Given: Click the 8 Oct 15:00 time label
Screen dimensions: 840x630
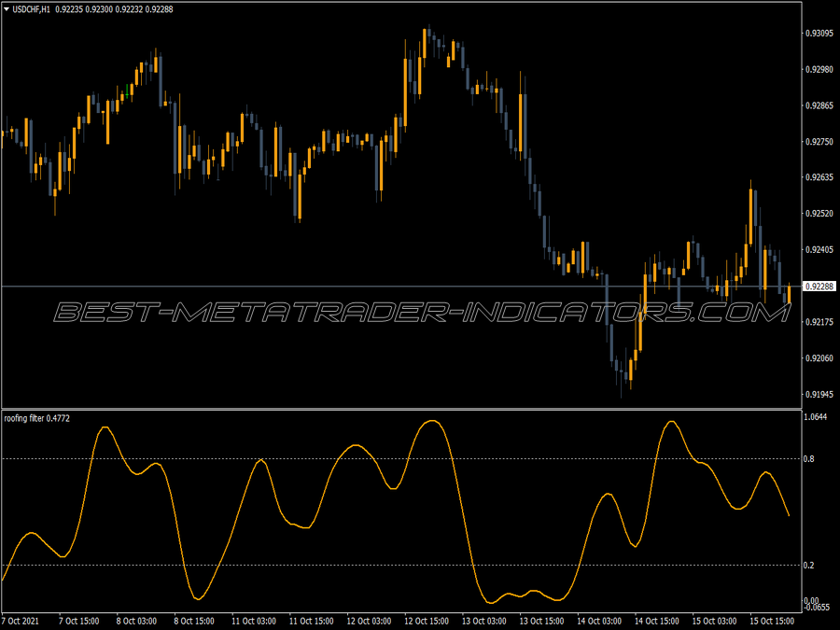Looking at the screenshot, I should (194, 621).
